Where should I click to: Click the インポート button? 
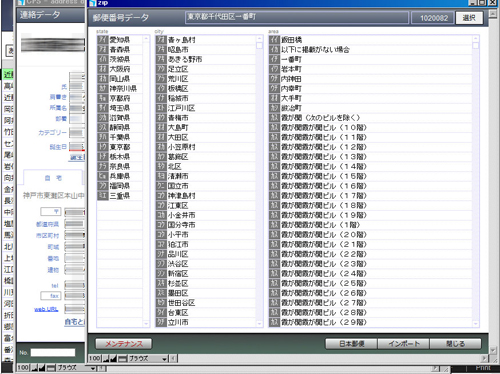point(404,344)
